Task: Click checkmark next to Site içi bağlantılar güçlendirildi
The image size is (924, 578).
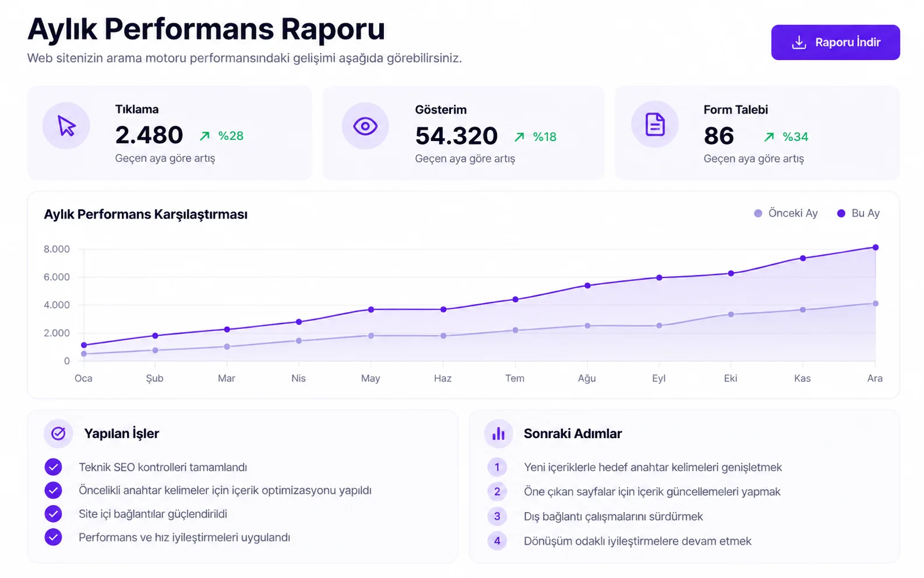Action: [x=53, y=513]
